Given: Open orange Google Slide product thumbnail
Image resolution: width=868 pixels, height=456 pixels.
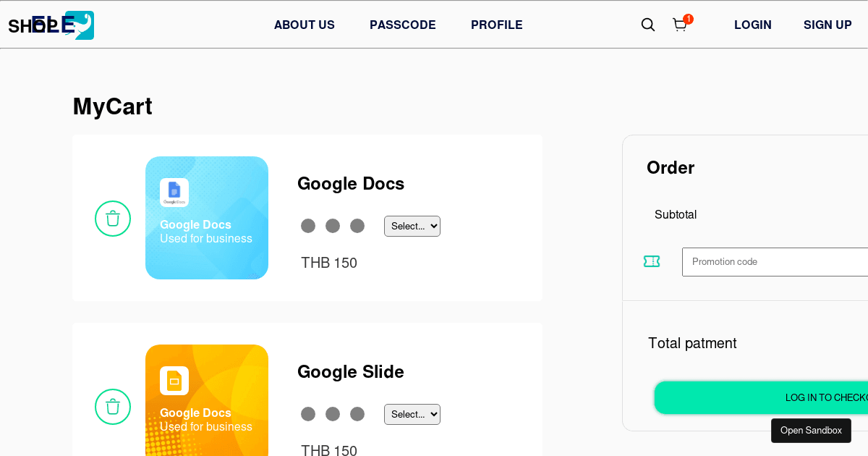Looking at the screenshot, I should click(207, 400).
